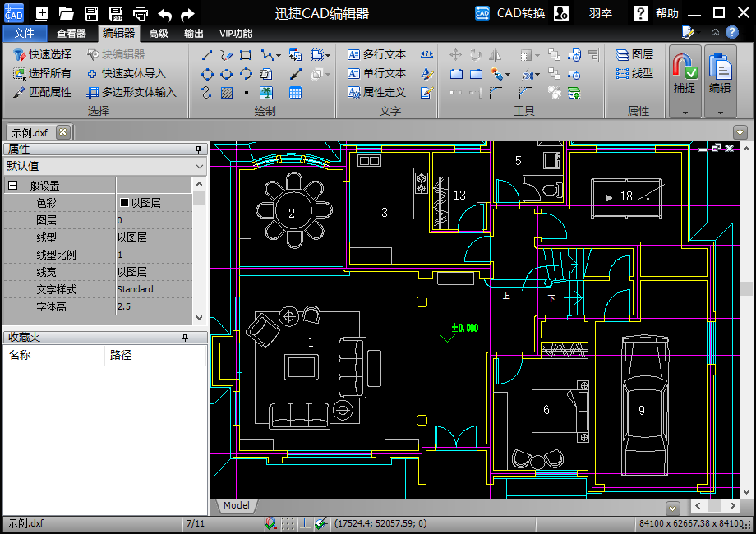756x534 pixels.
Task: Close the 示例.dxf document tab
Action: 62,131
